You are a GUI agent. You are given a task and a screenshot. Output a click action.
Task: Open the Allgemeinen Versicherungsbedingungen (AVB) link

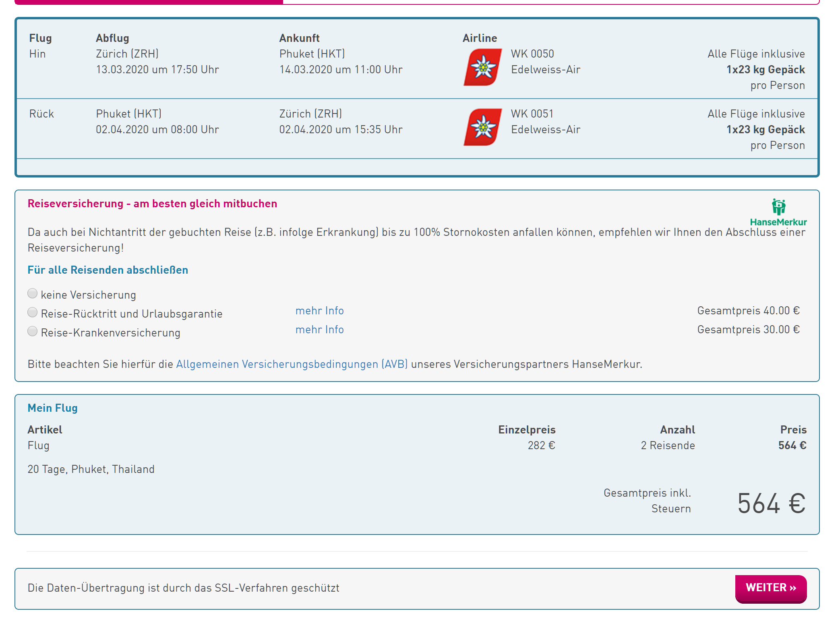coord(292,364)
